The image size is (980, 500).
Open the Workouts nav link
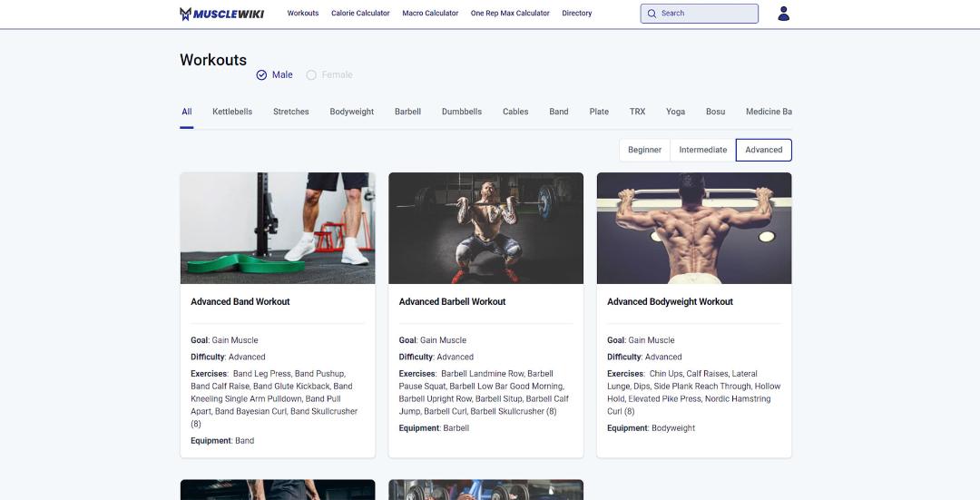point(302,13)
